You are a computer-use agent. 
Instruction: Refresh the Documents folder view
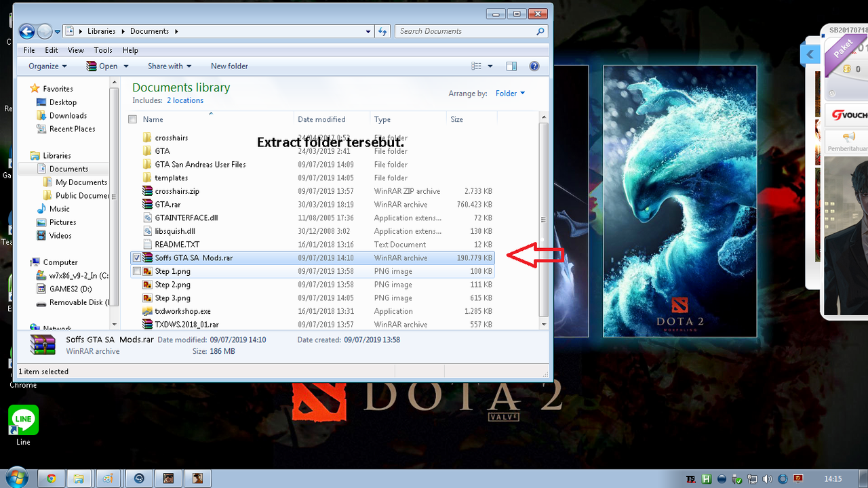(x=382, y=31)
